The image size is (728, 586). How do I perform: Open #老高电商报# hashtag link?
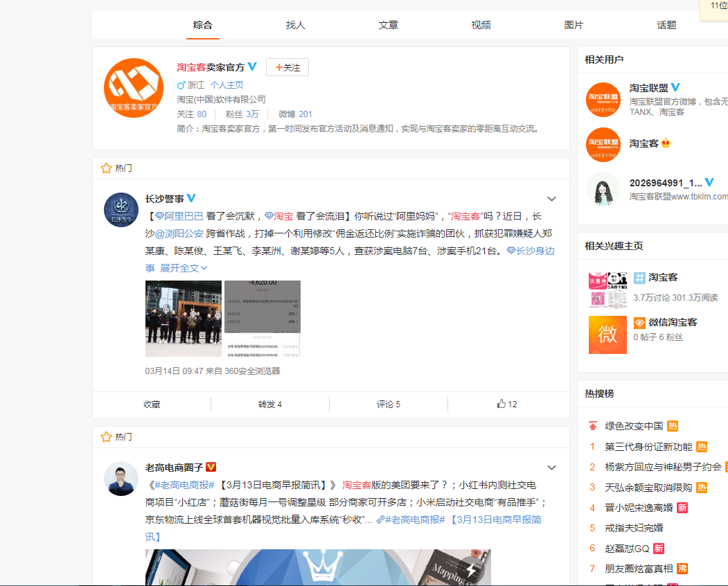tap(184, 485)
